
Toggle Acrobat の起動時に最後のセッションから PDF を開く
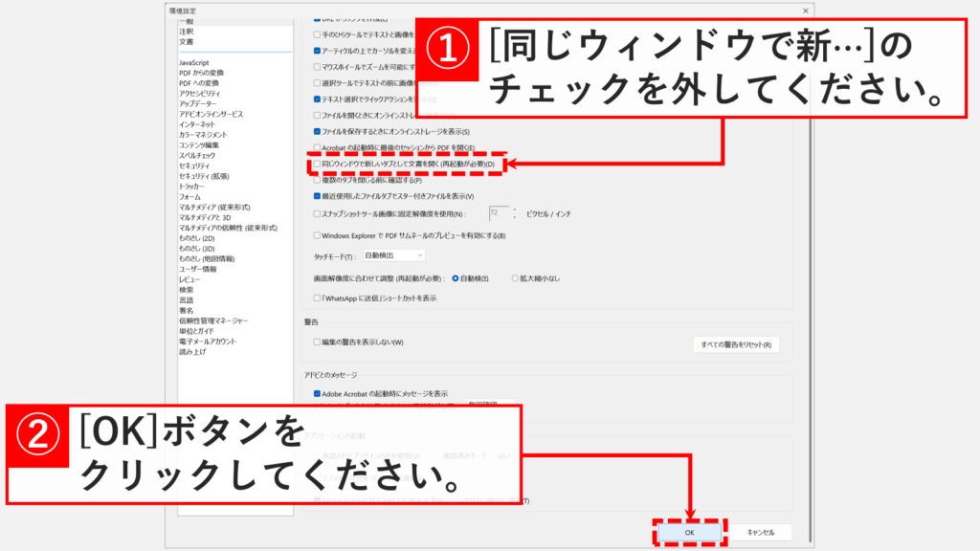coord(317,147)
